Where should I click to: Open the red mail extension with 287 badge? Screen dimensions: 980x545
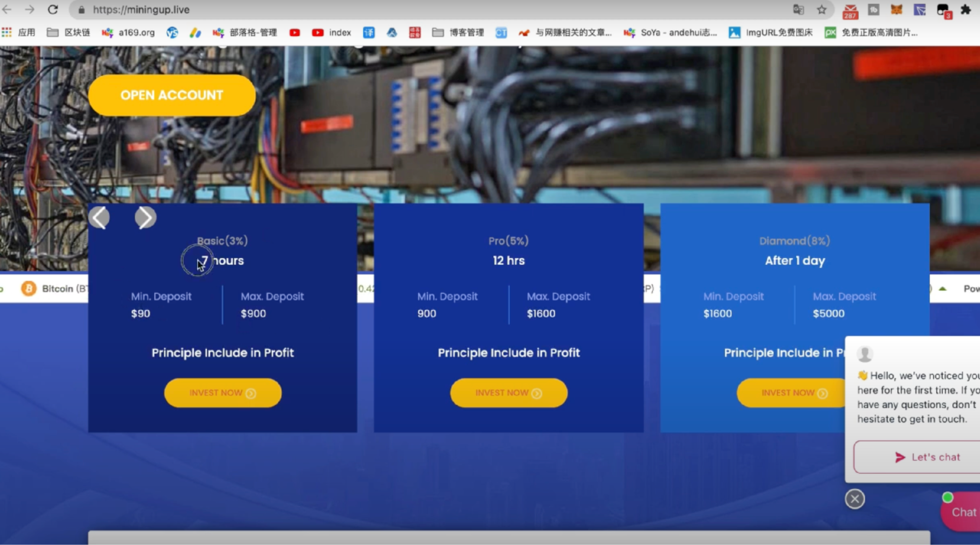point(850,11)
